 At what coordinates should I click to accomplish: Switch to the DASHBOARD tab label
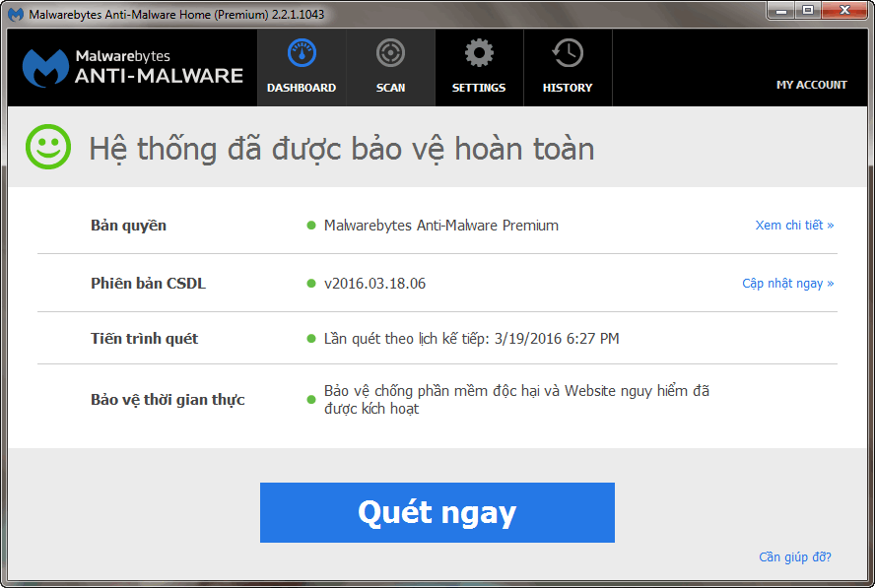point(302,88)
